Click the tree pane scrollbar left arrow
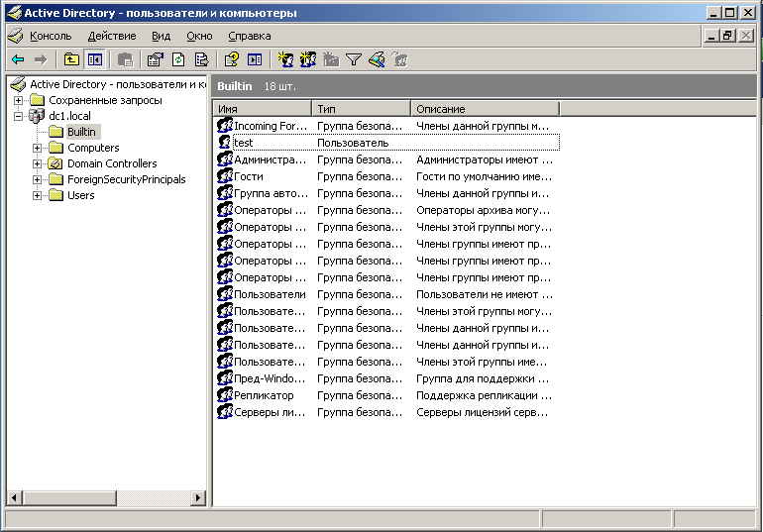Image resolution: width=763 pixels, height=532 pixels. pos(15,497)
